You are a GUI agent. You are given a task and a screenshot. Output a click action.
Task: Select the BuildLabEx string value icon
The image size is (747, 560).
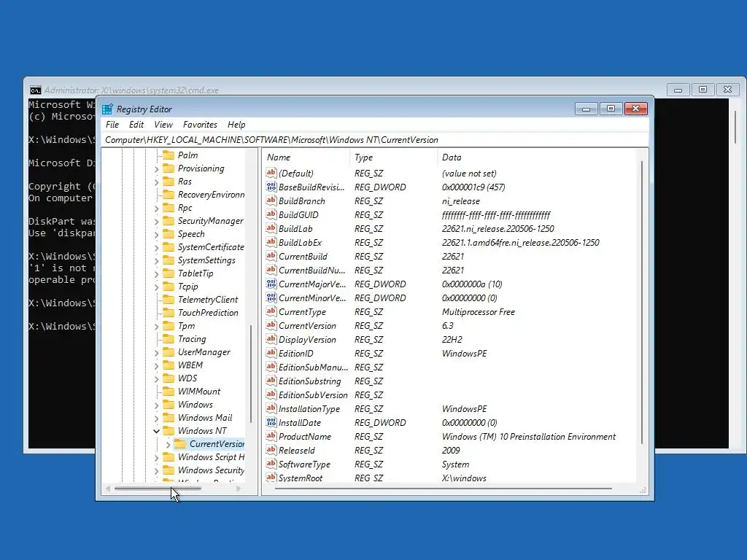click(x=271, y=242)
